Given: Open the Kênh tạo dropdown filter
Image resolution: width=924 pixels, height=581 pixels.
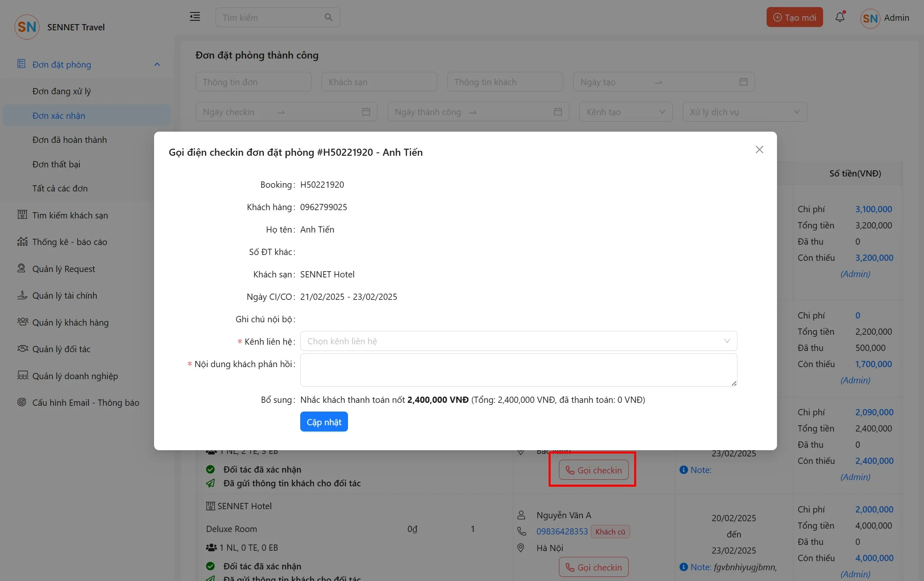Looking at the screenshot, I should (625, 112).
